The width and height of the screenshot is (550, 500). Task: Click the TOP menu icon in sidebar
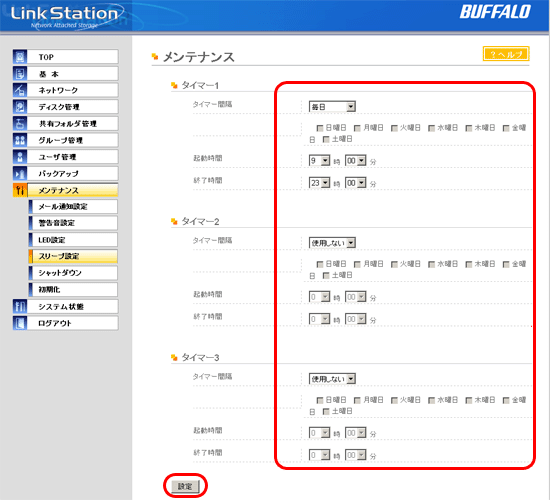click(20, 57)
